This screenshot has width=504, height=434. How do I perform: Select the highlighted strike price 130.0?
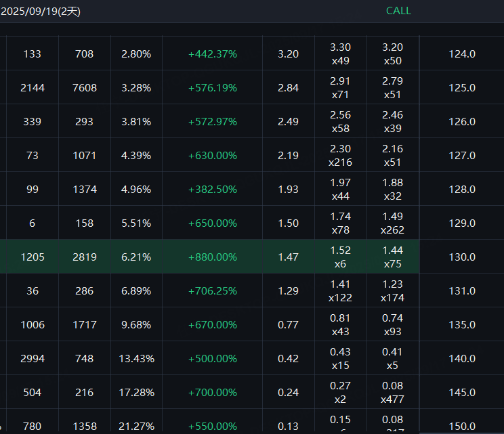(x=462, y=257)
